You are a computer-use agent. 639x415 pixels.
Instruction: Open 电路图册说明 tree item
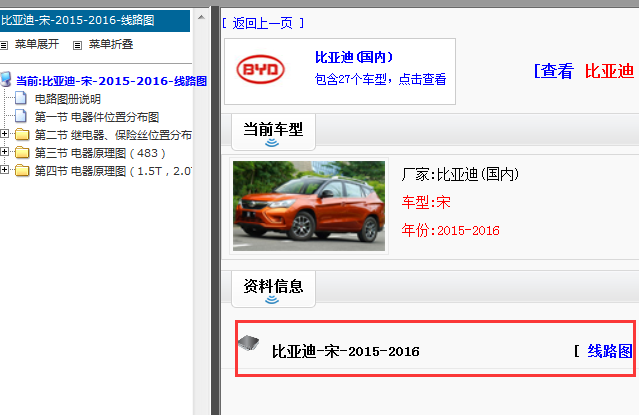(x=68, y=99)
